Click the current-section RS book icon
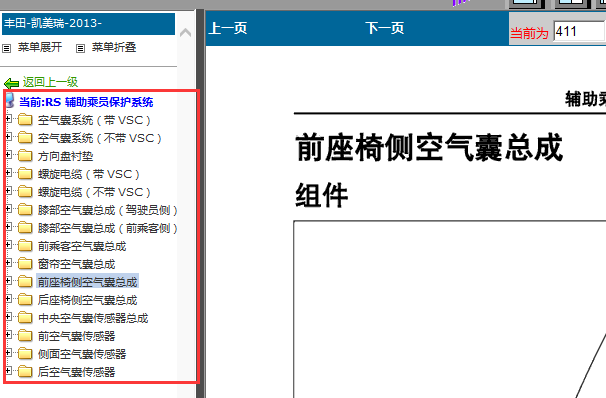This screenshot has width=606, height=398. [10, 101]
